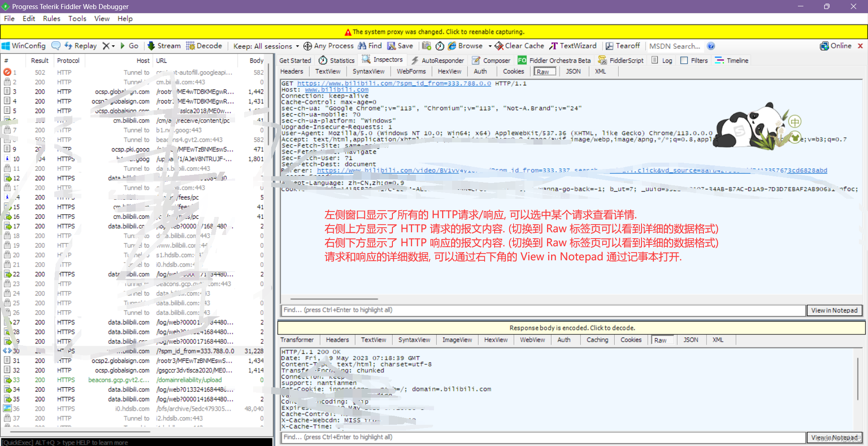Toggle the Decode option
The image size is (868, 446).
204,46
